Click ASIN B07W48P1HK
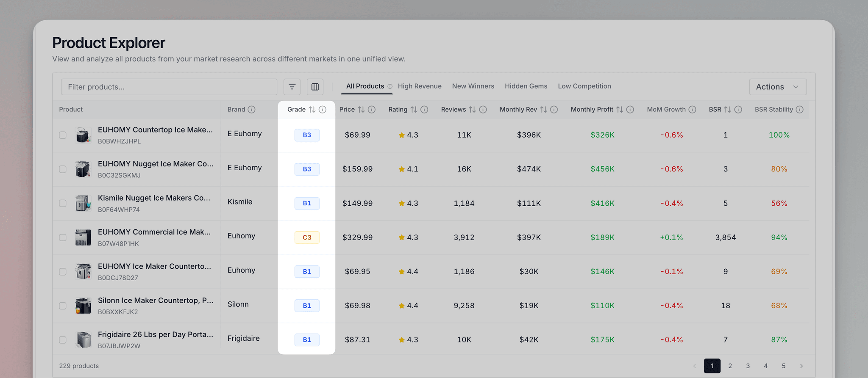Viewport: 868px width, 378px height. pos(118,244)
